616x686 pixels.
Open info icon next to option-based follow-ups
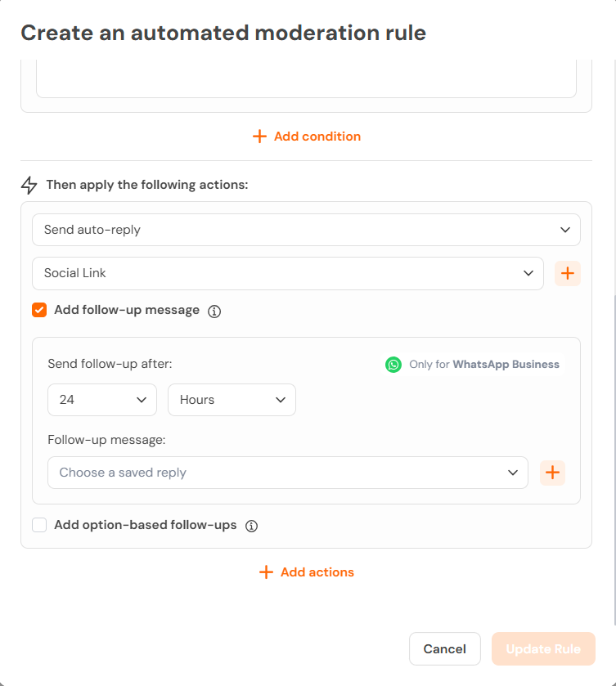251,526
